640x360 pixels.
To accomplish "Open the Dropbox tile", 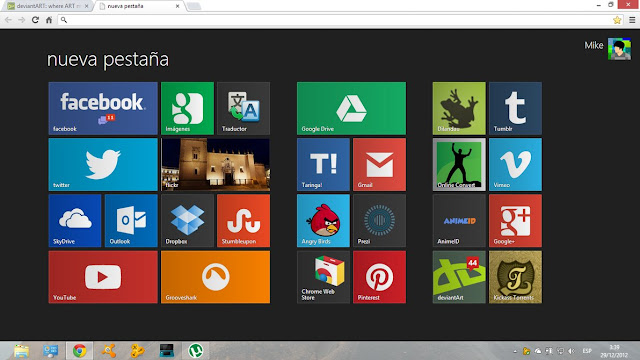I will 187,221.
